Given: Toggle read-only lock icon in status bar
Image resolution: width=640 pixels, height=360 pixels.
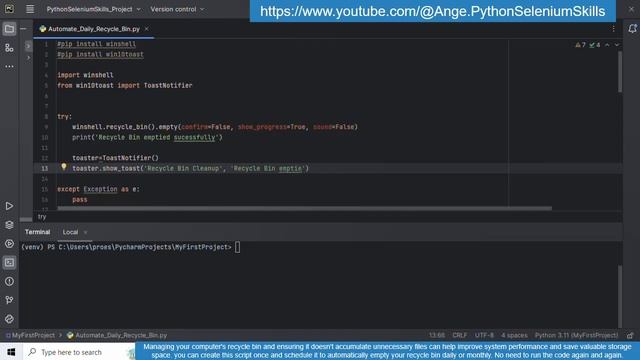Looking at the screenshot, I should point(630,336).
